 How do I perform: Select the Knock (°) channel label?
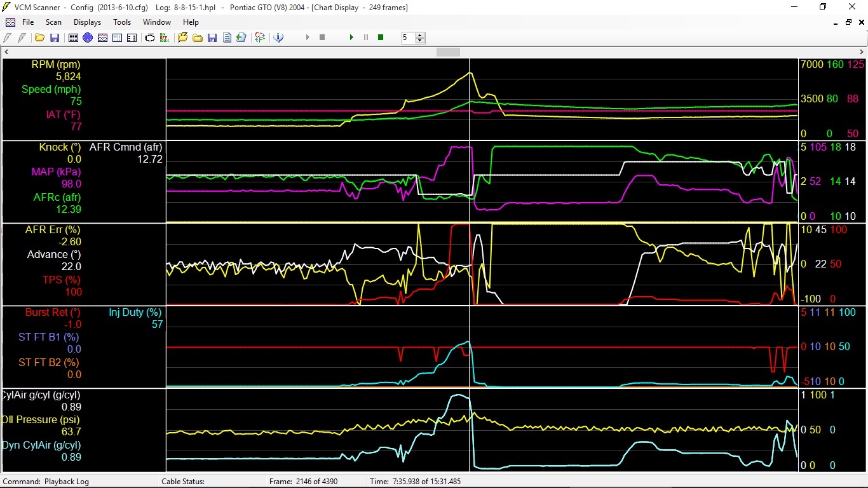pyautogui.click(x=60, y=147)
